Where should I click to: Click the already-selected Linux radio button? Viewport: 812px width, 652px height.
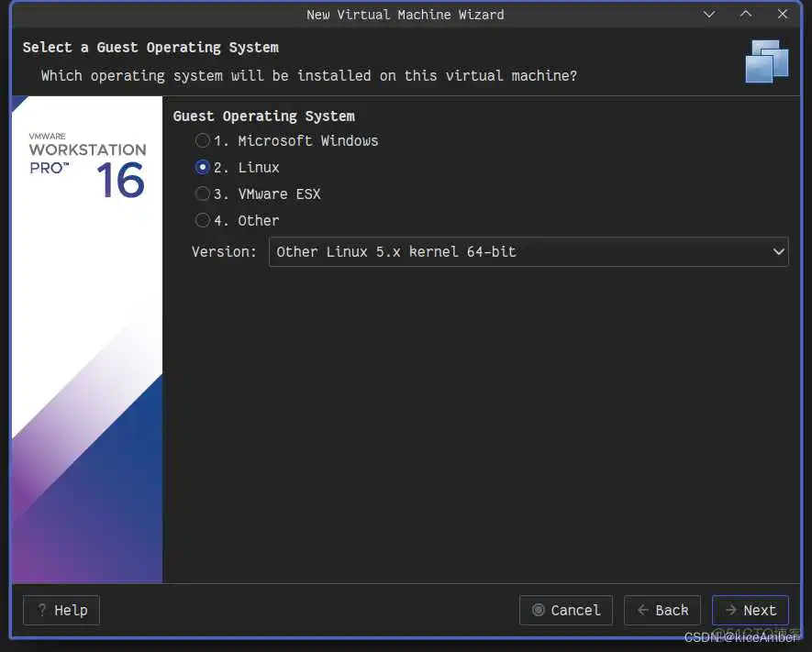point(202,167)
